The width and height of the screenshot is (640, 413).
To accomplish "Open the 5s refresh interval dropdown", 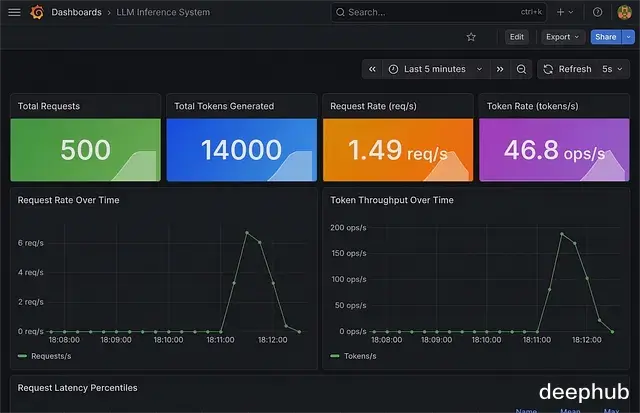I will point(612,69).
